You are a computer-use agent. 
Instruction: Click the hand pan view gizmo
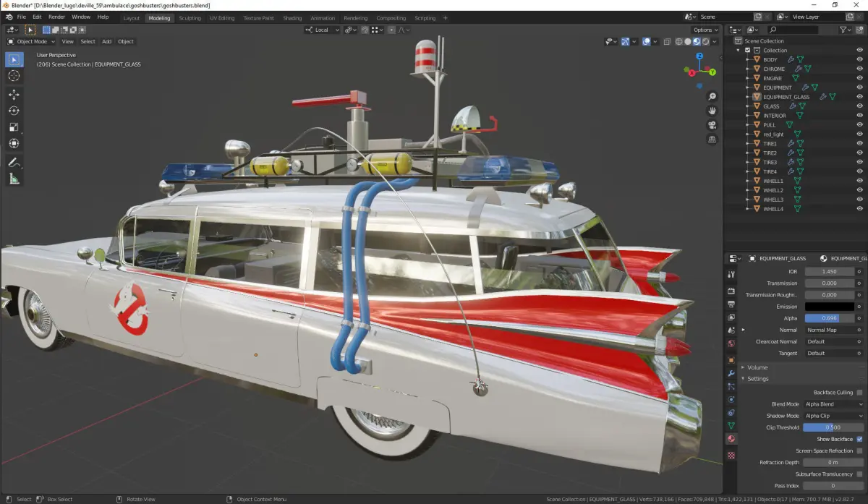coord(712,111)
